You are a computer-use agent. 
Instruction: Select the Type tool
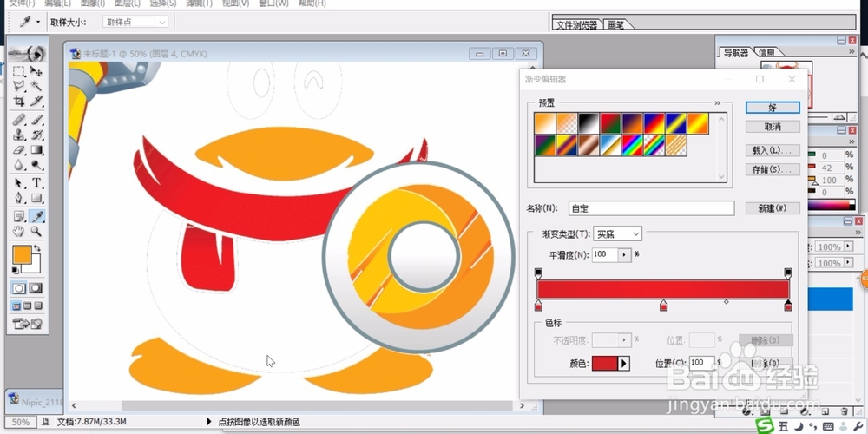click(36, 182)
